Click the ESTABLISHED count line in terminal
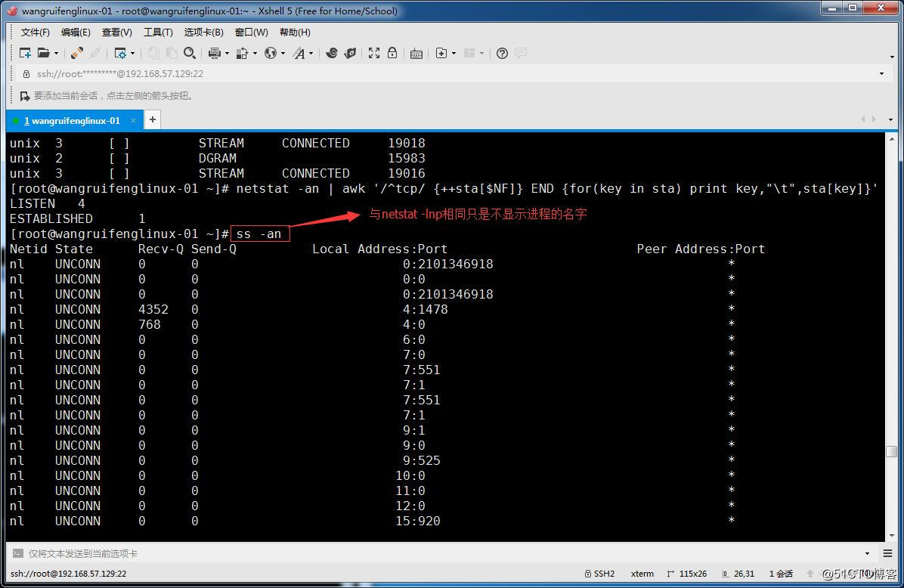Image resolution: width=904 pixels, height=588 pixels. (x=77, y=219)
